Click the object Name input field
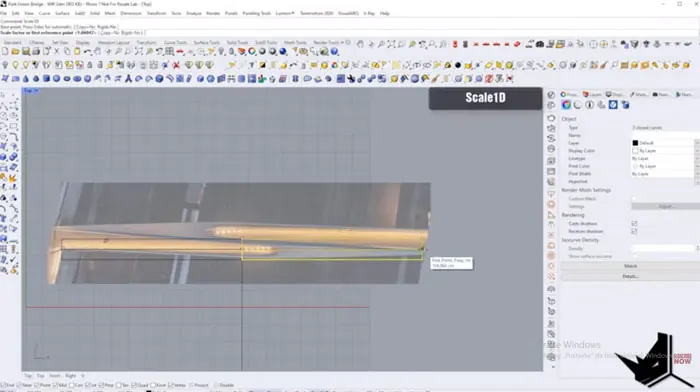The height and width of the screenshot is (392, 700). point(665,135)
